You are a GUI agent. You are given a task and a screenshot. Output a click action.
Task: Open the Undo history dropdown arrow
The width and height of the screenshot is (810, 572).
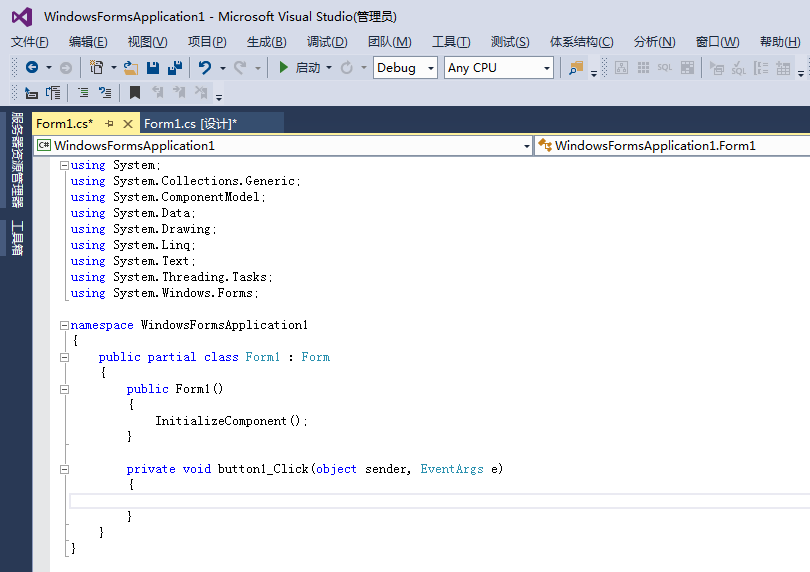(223, 68)
